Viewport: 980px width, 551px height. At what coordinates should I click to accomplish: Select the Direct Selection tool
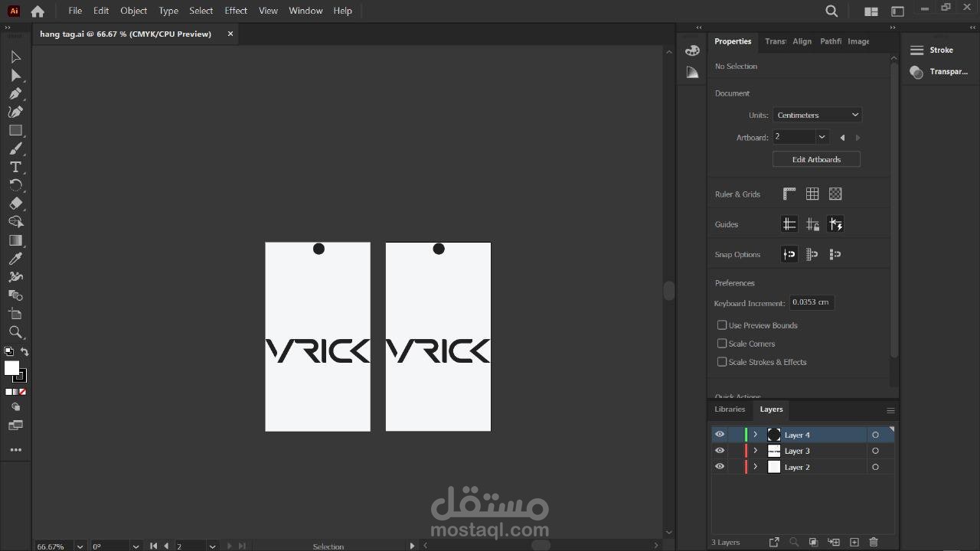point(15,76)
